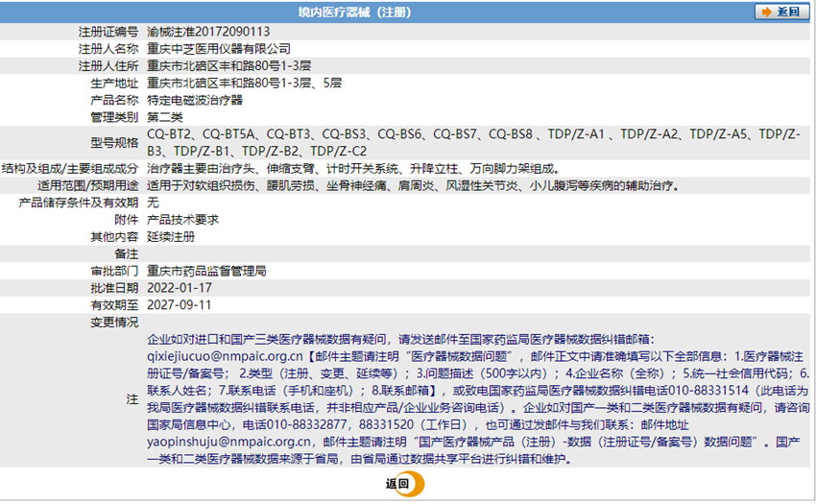Click the label 注册人名称

pyautogui.click(x=108, y=49)
